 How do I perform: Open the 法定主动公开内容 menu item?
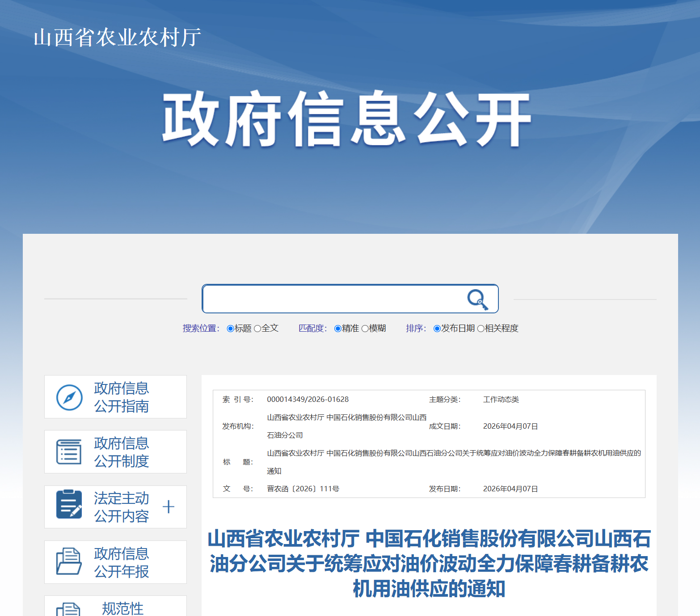(x=121, y=507)
